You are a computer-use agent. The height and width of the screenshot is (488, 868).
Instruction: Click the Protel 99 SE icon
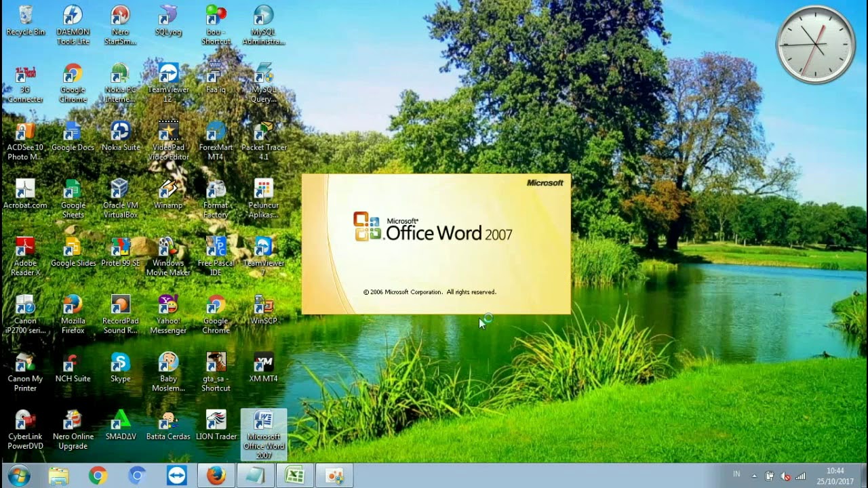pos(120,252)
